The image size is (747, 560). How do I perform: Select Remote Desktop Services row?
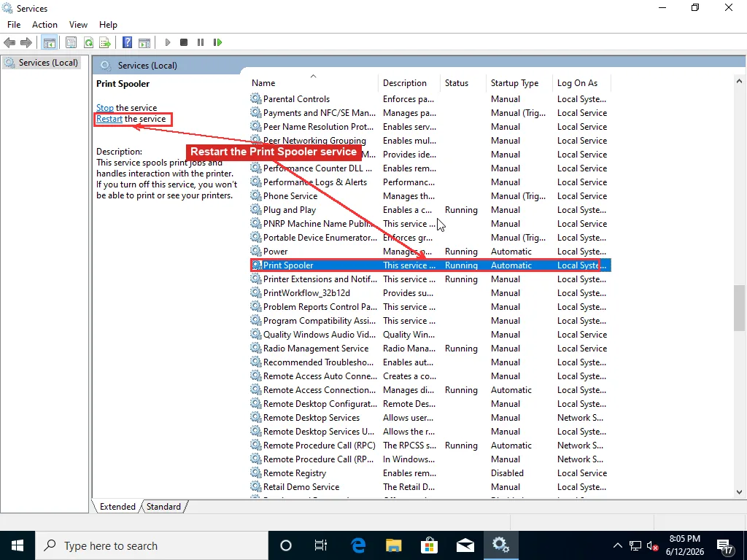(430, 418)
